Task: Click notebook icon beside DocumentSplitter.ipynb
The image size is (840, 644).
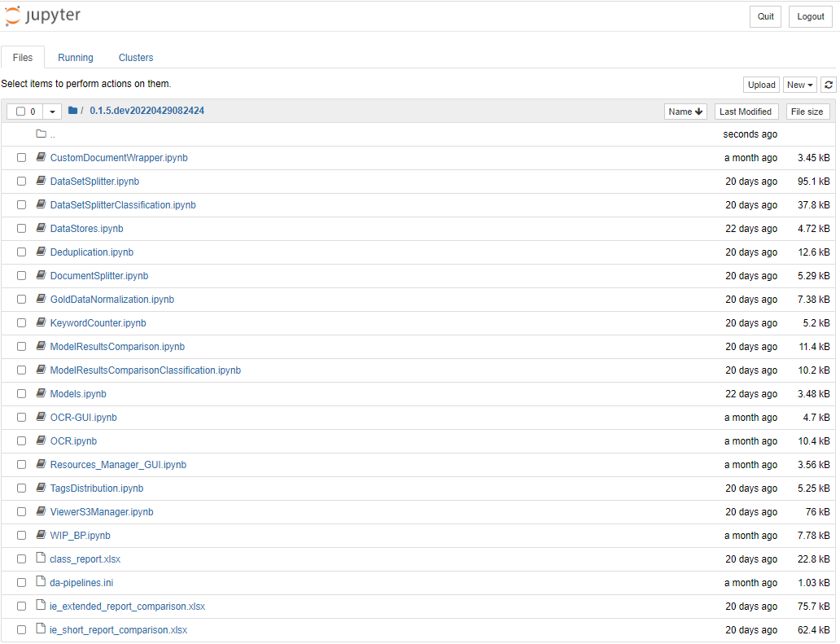Action: click(x=41, y=275)
